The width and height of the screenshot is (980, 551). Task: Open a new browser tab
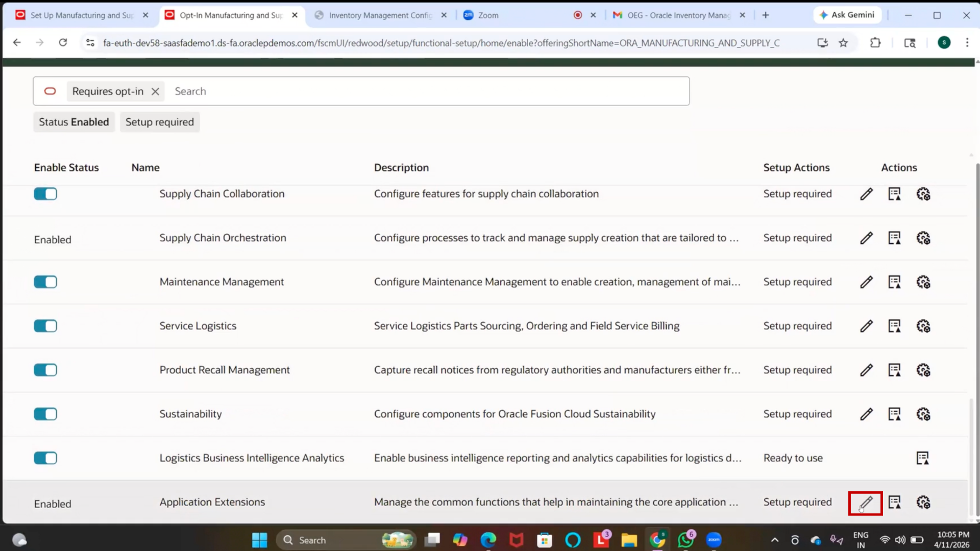(x=766, y=15)
